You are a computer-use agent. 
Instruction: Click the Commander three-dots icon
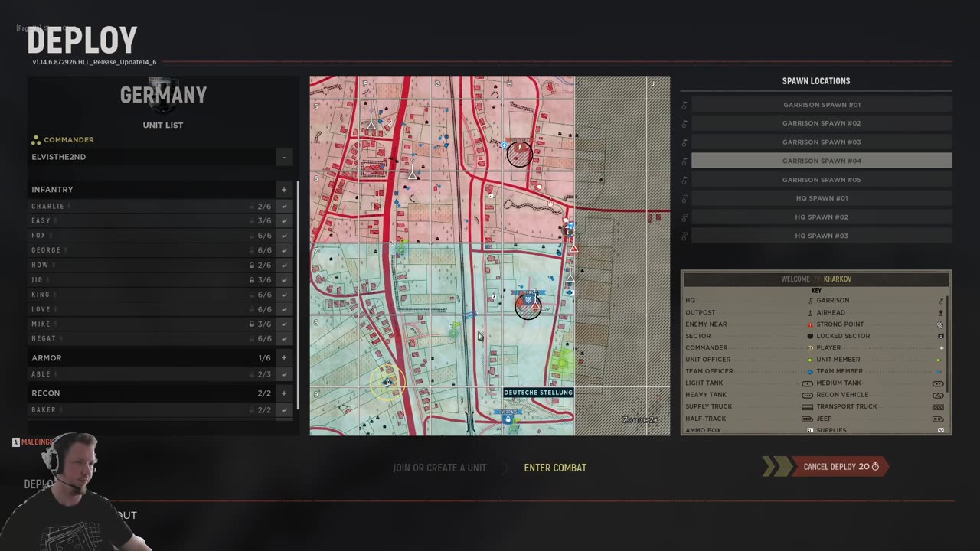pyautogui.click(x=36, y=140)
